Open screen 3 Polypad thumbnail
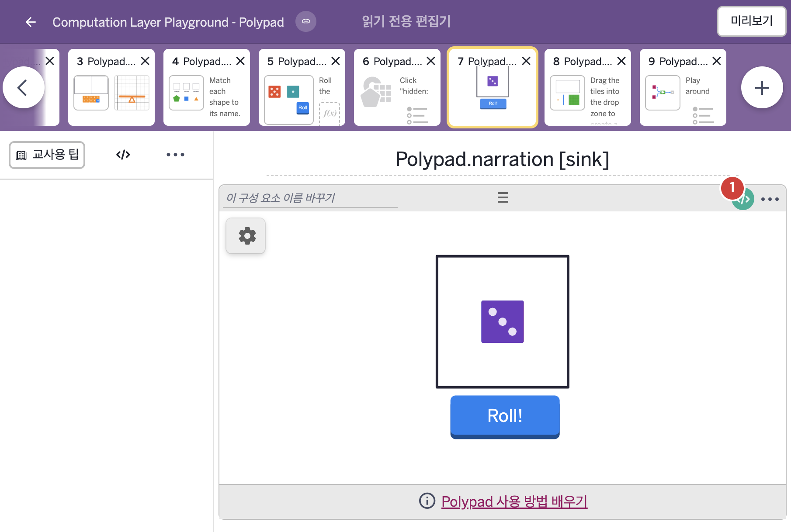 pos(111,87)
